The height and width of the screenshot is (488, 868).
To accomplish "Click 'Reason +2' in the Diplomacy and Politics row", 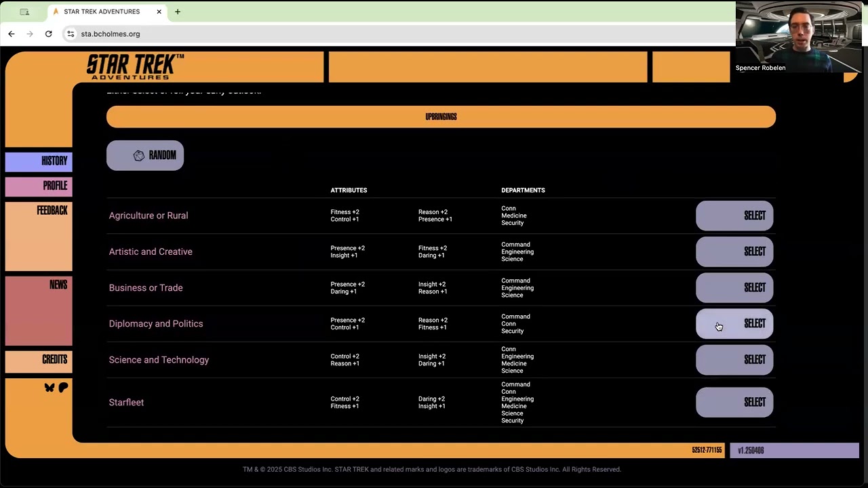I will tap(433, 320).
